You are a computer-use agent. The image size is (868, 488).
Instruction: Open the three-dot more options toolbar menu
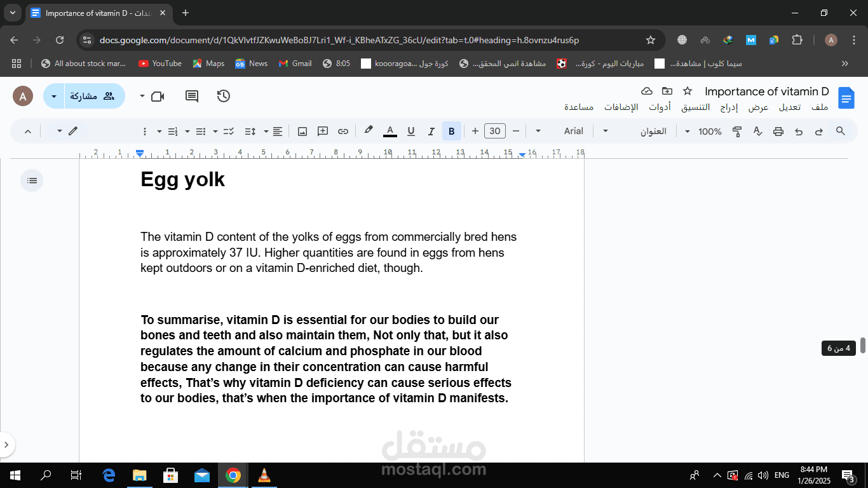[144, 132]
